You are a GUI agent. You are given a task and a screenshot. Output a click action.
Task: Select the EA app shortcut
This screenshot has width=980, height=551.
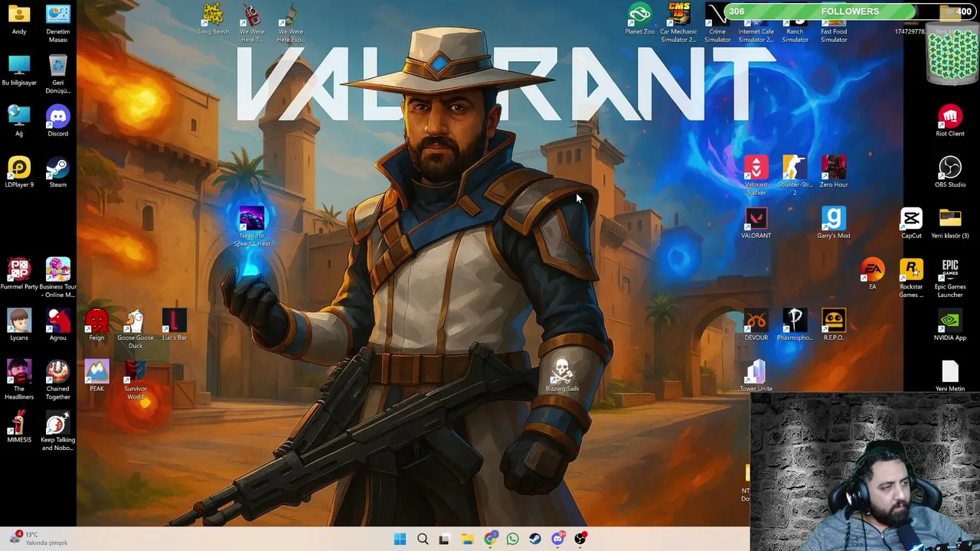pyautogui.click(x=872, y=275)
